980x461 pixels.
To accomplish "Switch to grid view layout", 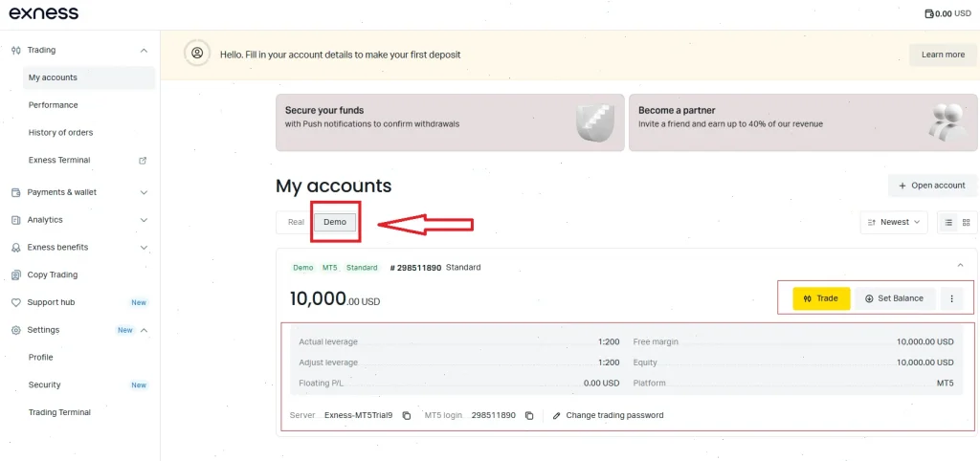I will [966, 222].
